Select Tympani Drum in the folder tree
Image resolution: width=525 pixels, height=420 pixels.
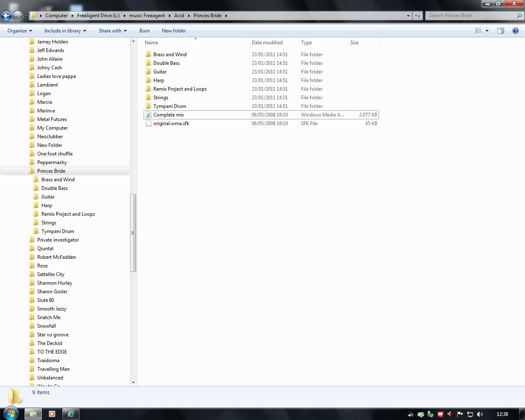(x=57, y=231)
